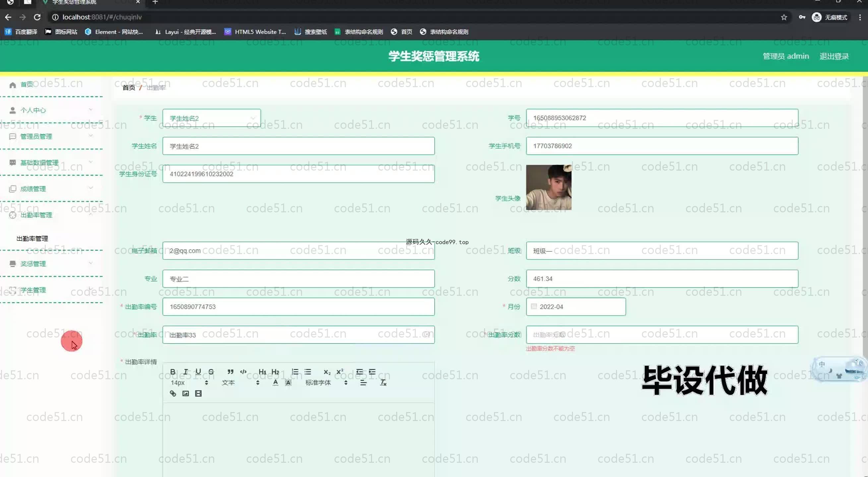Open the browser three-dot menu

click(x=860, y=17)
